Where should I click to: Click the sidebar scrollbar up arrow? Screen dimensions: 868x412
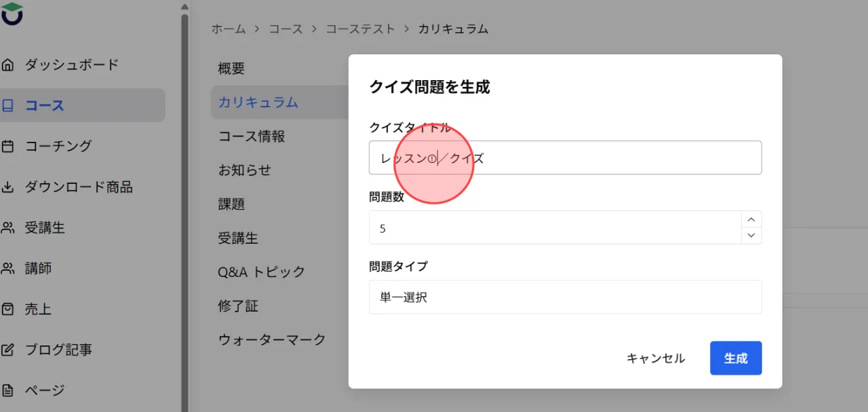185,6
